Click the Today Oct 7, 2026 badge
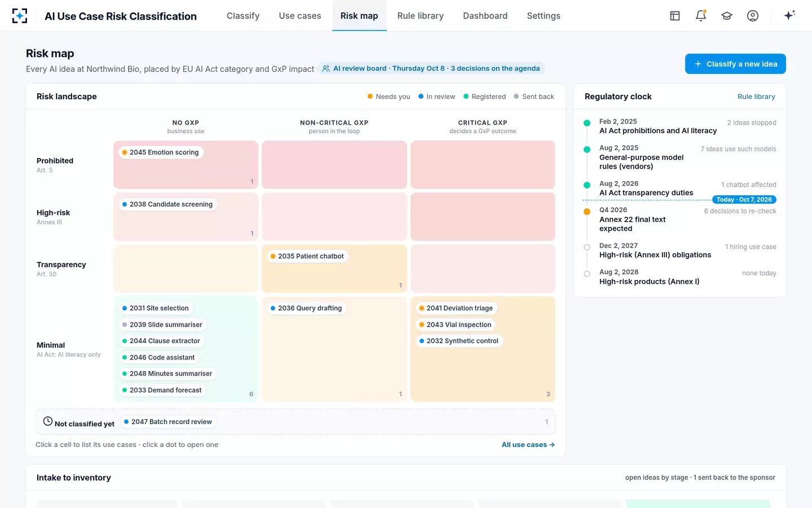 click(744, 200)
